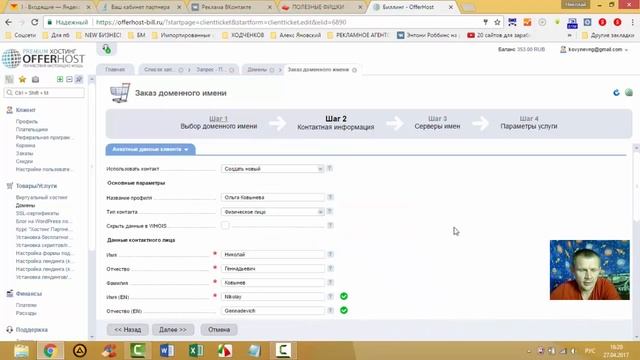Screen dimensions: 640x360
Task: Switch to the Главная tab
Action: [115, 69]
